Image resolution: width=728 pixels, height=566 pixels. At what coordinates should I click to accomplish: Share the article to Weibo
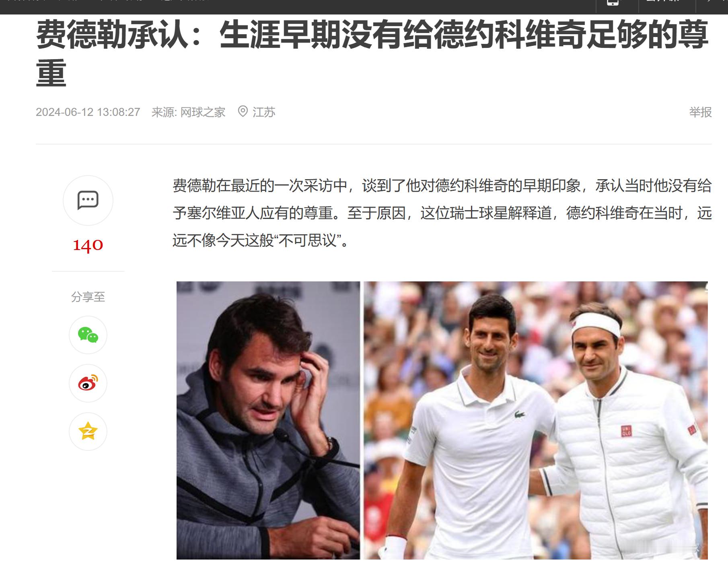(x=88, y=383)
